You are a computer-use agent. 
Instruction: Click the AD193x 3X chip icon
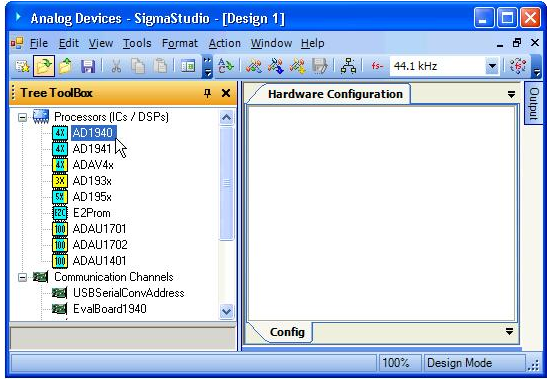tap(60, 181)
